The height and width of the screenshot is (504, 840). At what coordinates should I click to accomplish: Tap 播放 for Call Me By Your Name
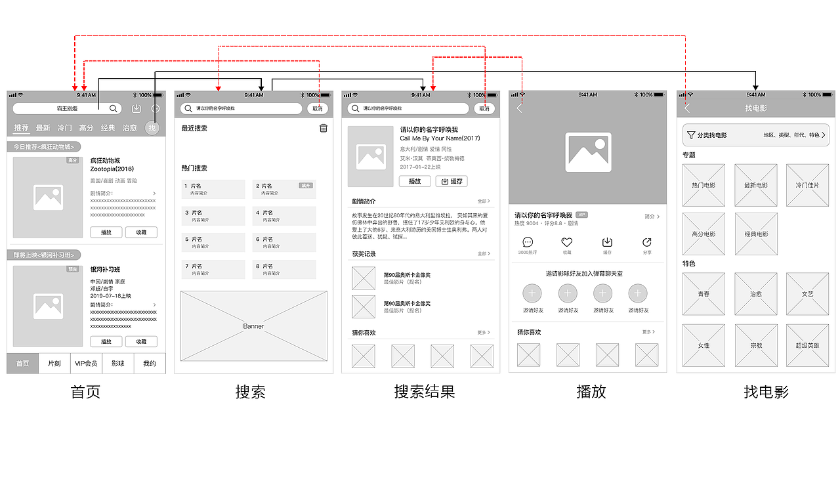(x=414, y=181)
